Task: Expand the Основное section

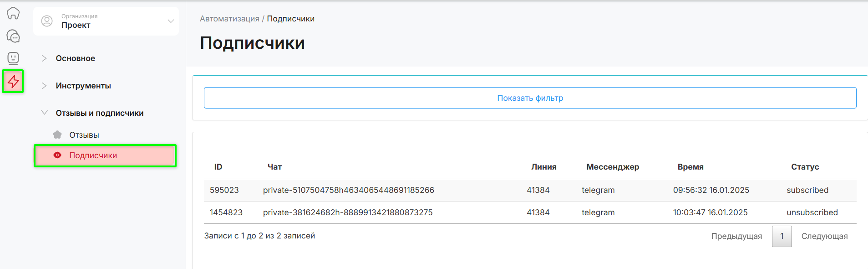Action: tap(75, 58)
